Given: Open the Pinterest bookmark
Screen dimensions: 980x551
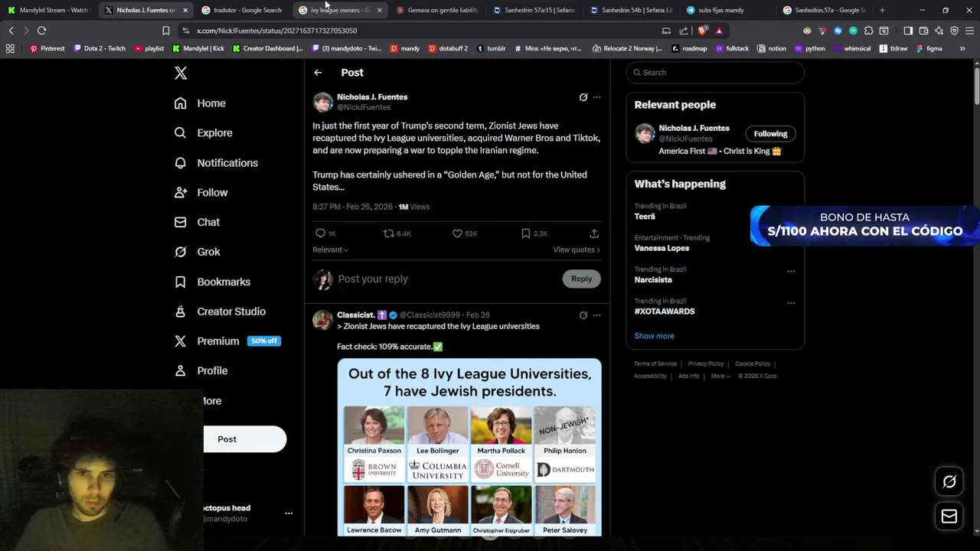Looking at the screenshot, I should (47, 48).
